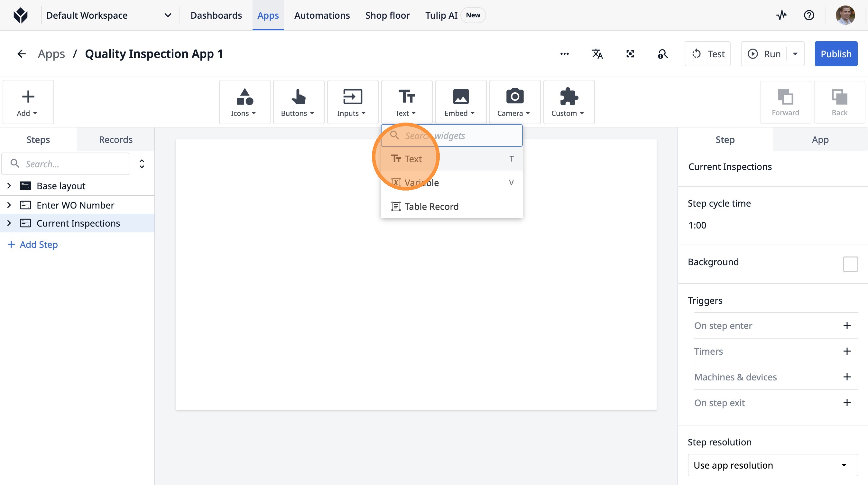Click the more options ellipsis icon
This screenshot has width=868, height=485.
click(x=564, y=54)
